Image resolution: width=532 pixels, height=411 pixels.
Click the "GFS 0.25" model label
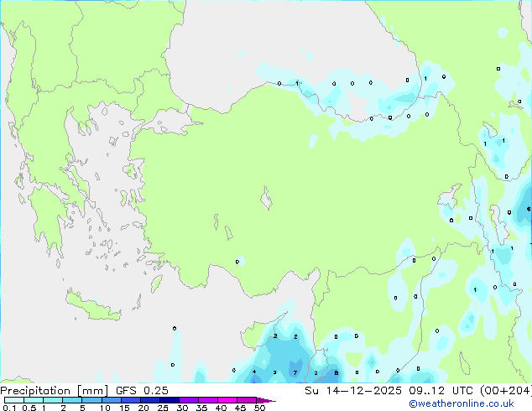[142, 391]
